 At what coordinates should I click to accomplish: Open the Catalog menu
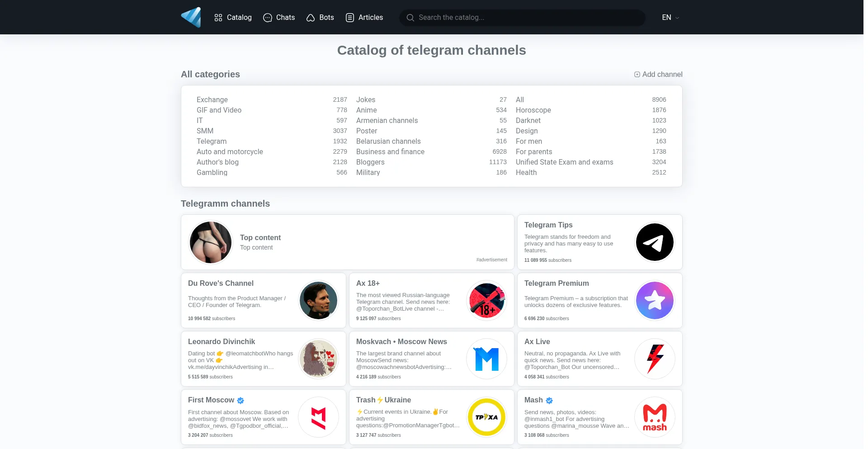click(233, 18)
